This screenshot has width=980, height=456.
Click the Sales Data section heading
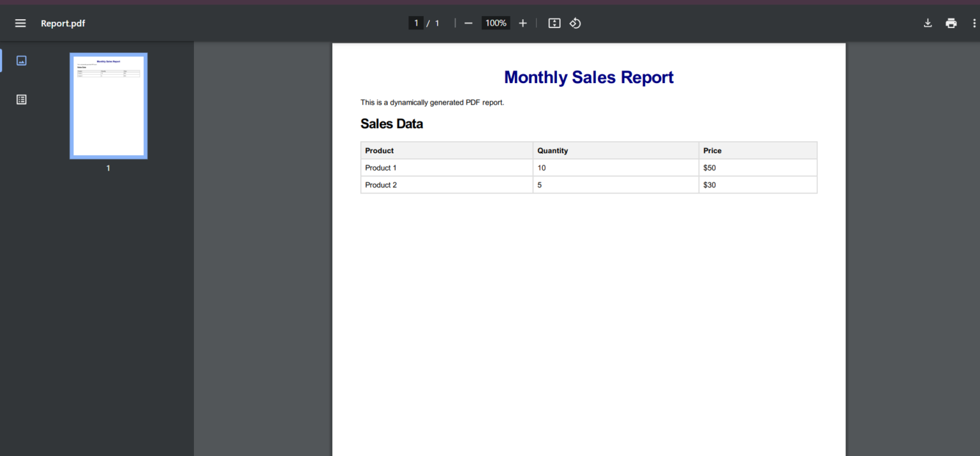[391, 123]
